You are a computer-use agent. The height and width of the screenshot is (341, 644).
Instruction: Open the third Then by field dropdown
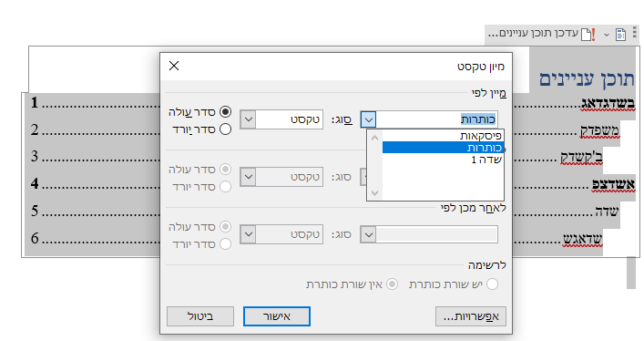point(429,234)
